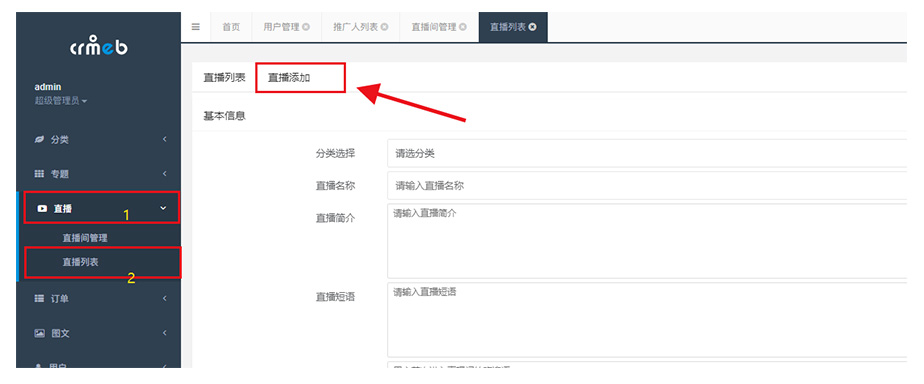
Task: Expand the 分类 sidebar menu
Action: (98, 140)
